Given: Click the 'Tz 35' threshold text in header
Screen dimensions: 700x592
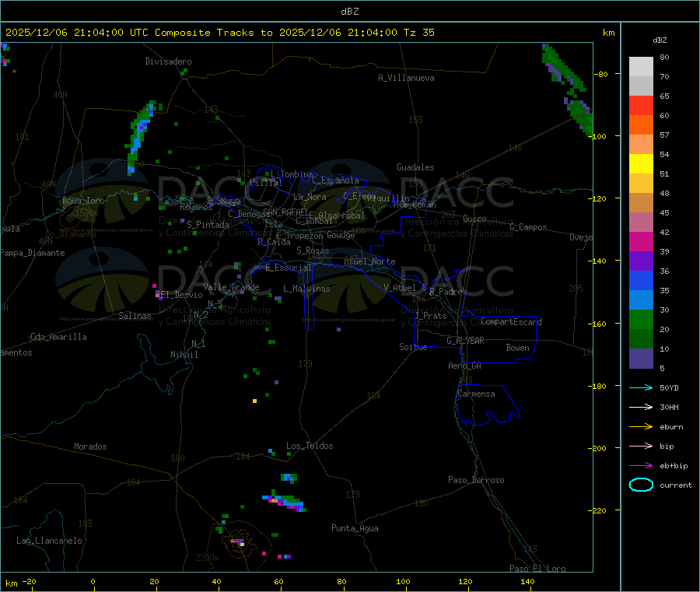Looking at the screenshot, I should coord(418,33).
